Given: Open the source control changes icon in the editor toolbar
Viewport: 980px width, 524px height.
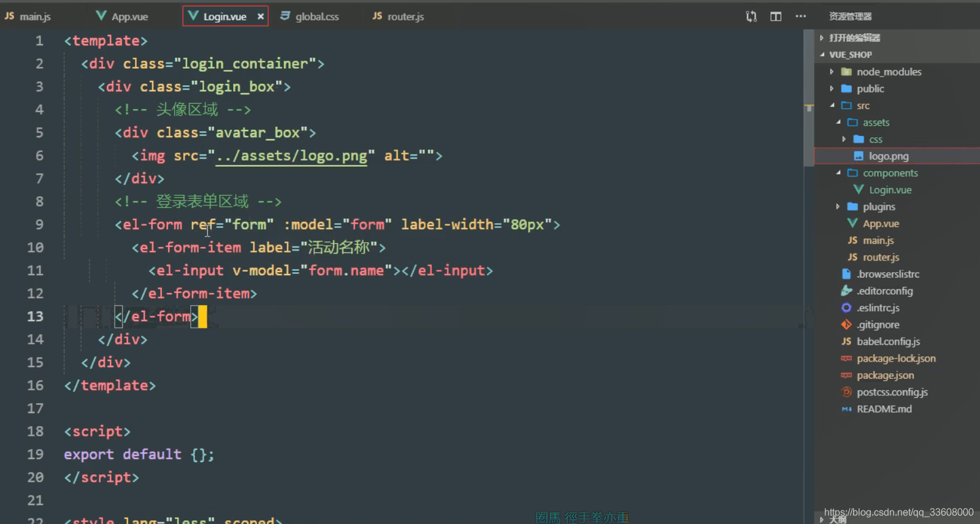Looking at the screenshot, I should tap(751, 17).
